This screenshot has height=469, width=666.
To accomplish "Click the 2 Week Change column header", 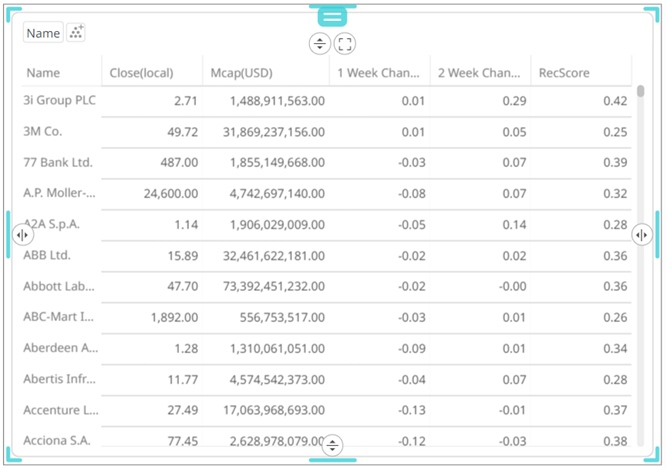I will pos(480,73).
